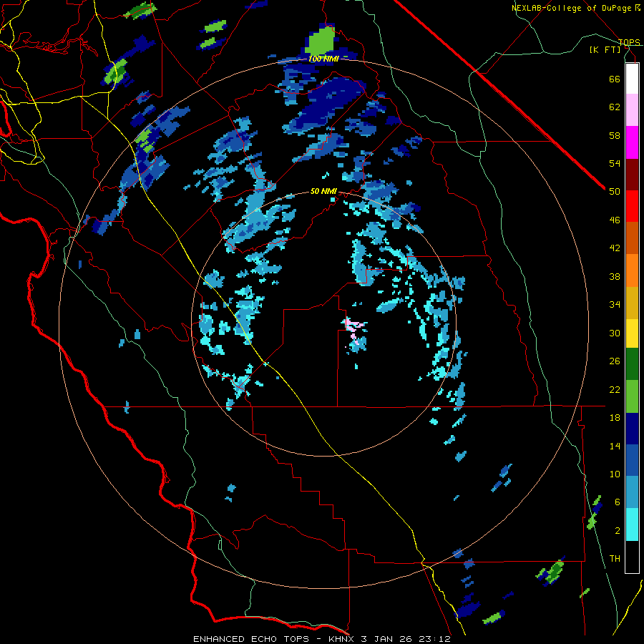Select the cyan legend swatch
This screenshot has height=644, width=644.
632,524
